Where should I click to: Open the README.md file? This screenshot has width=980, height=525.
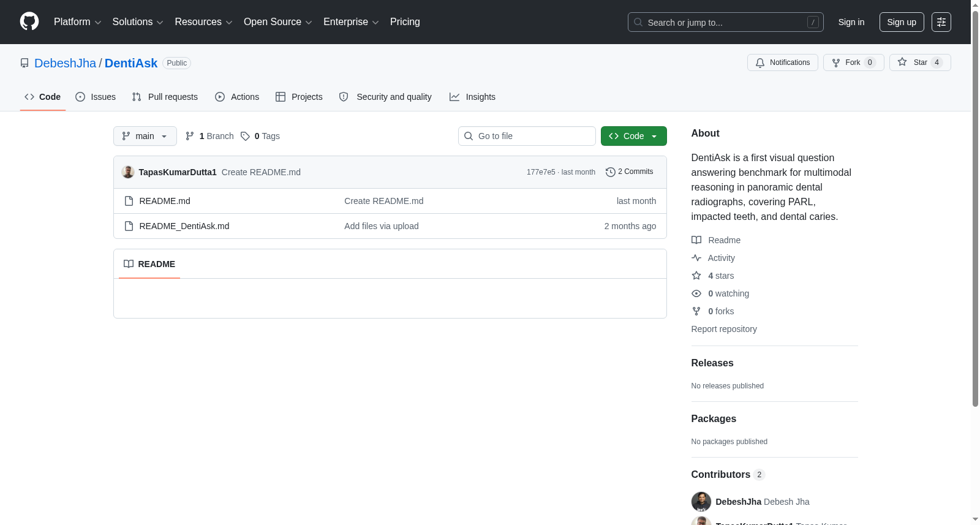(165, 201)
